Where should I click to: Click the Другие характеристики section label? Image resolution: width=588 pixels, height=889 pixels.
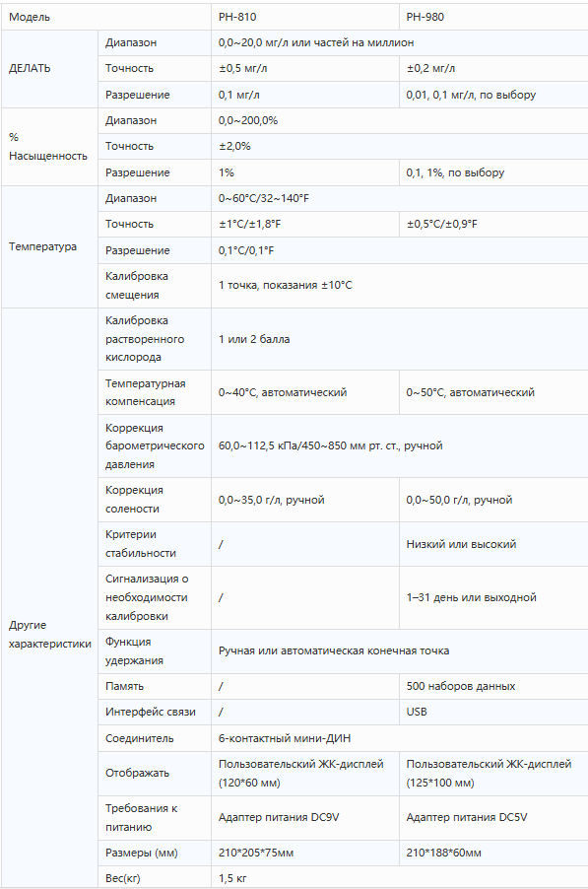[50, 635]
